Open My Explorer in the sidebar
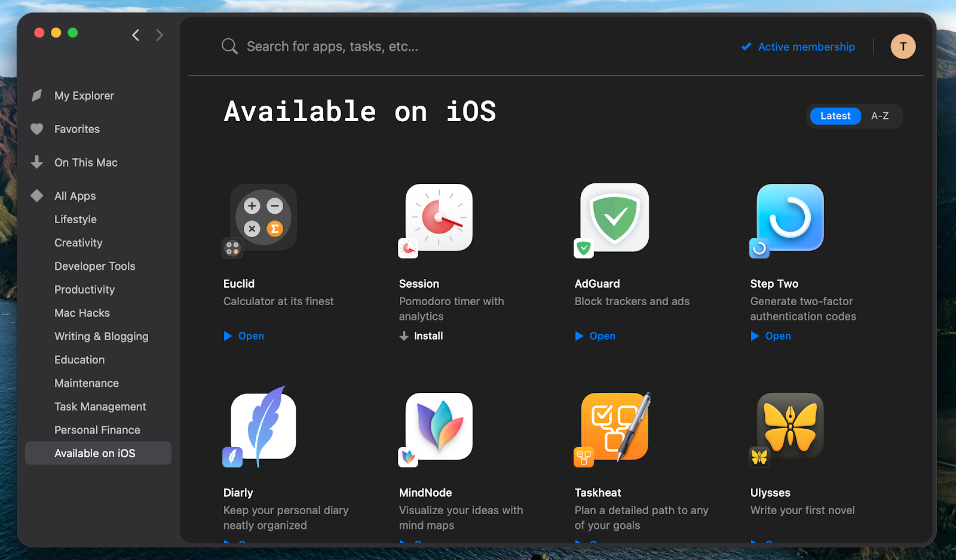956x560 pixels. pos(84,96)
